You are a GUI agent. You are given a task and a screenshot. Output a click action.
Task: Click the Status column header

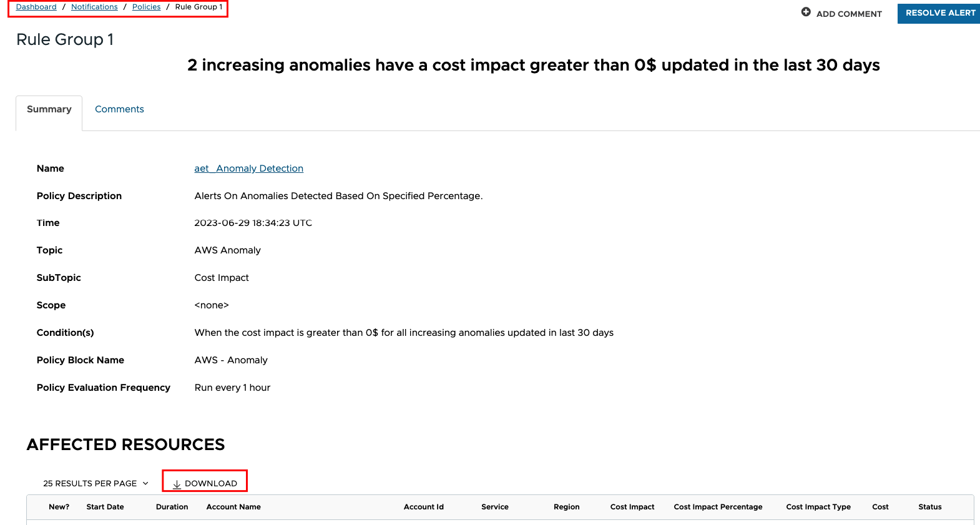coord(929,507)
